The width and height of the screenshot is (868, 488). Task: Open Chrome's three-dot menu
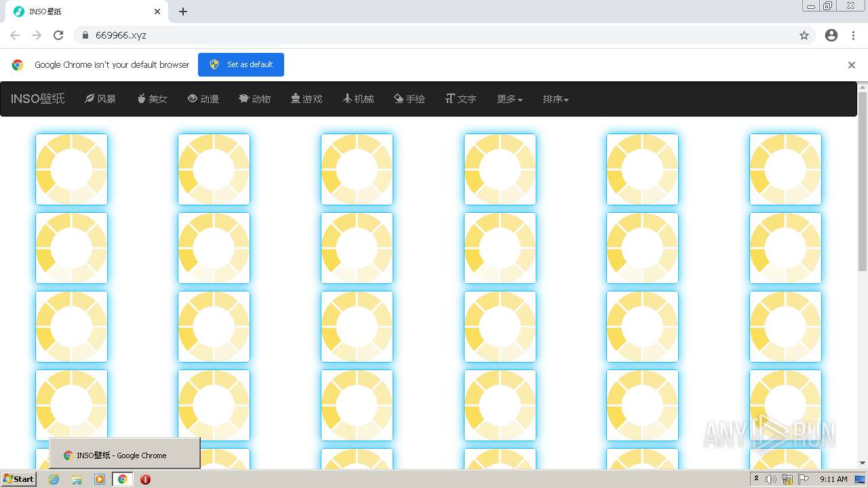(853, 35)
